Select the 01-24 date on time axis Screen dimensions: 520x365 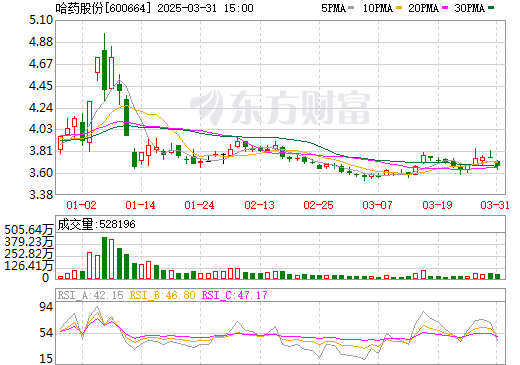tap(199, 205)
